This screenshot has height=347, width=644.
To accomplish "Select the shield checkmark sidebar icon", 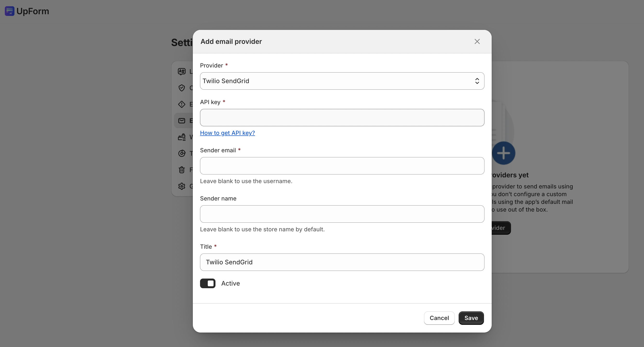I will click(182, 88).
